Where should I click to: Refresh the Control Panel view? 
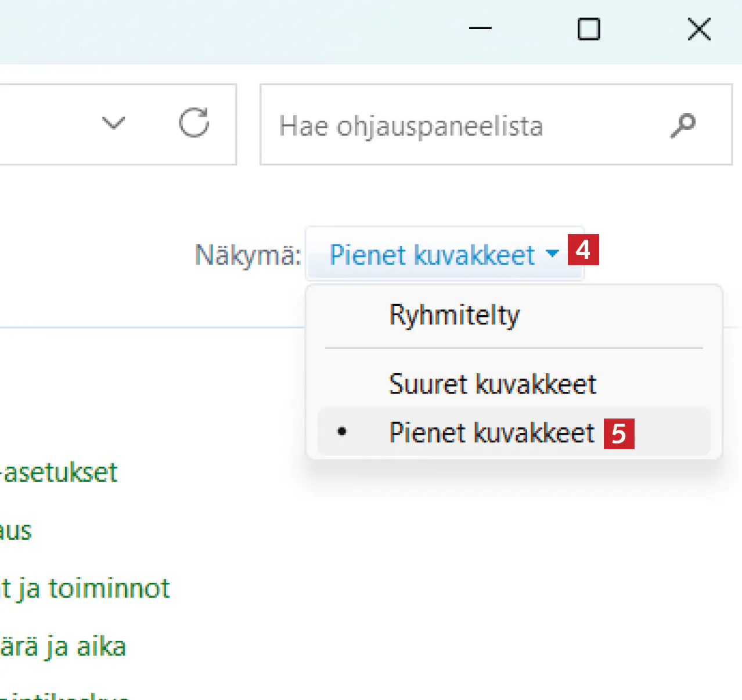(193, 123)
